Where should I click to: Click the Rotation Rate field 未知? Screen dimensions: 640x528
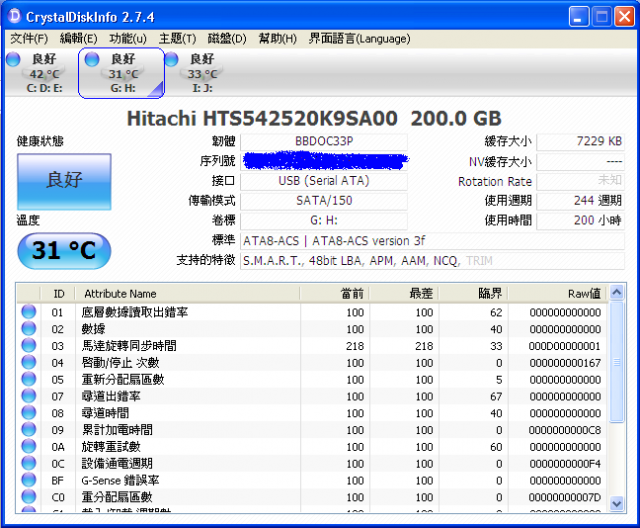coord(580,181)
